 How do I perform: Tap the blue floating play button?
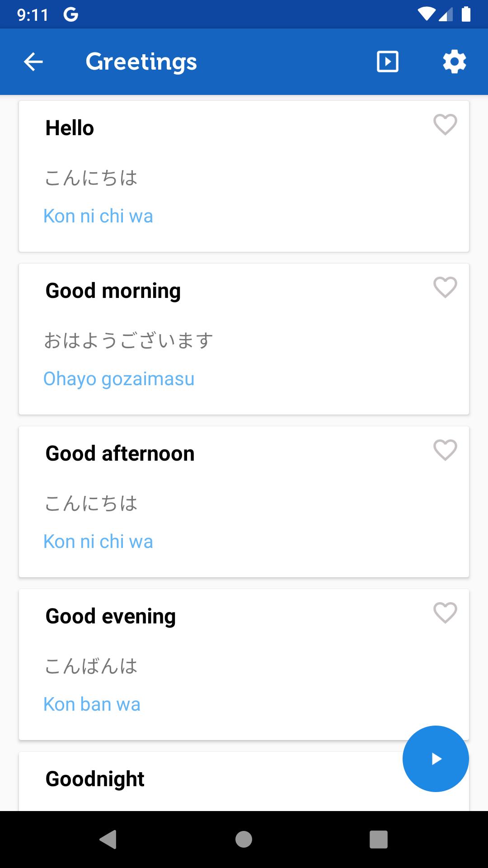tap(436, 759)
